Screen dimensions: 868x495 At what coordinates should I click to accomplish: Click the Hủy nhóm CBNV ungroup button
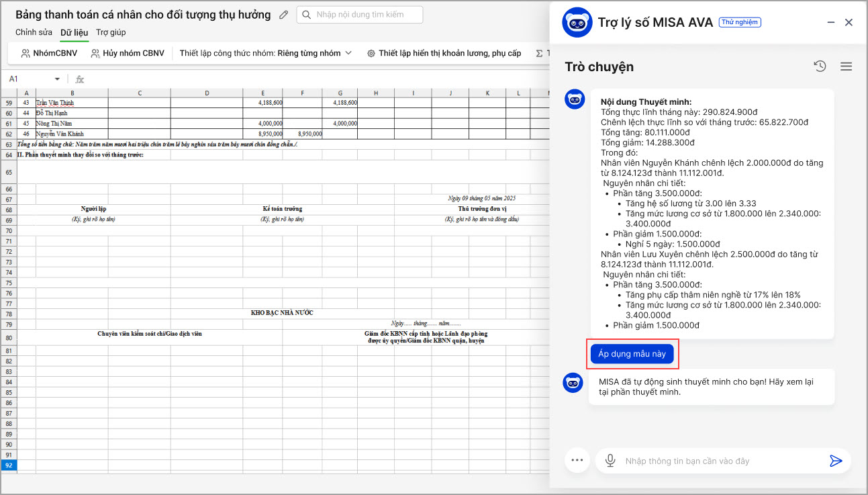[128, 53]
